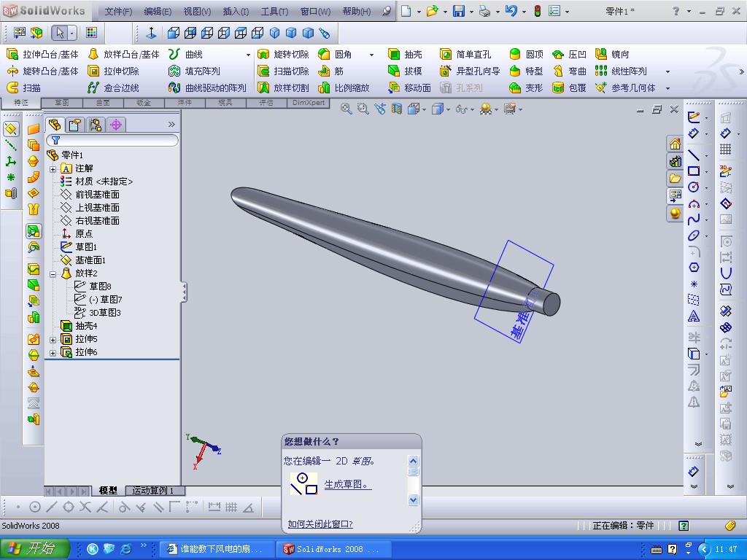Open the Simple Hole tool (简单直孔)

465,54
